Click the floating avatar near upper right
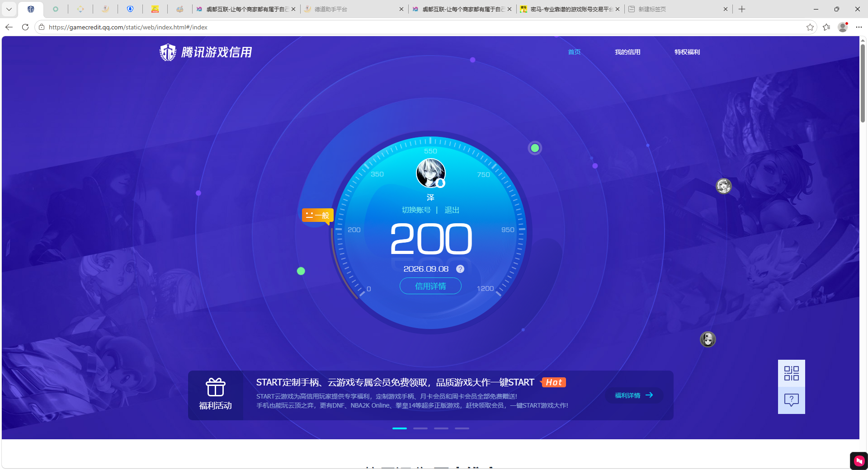Screen dimensions: 868x470 click(x=724, y=186)
